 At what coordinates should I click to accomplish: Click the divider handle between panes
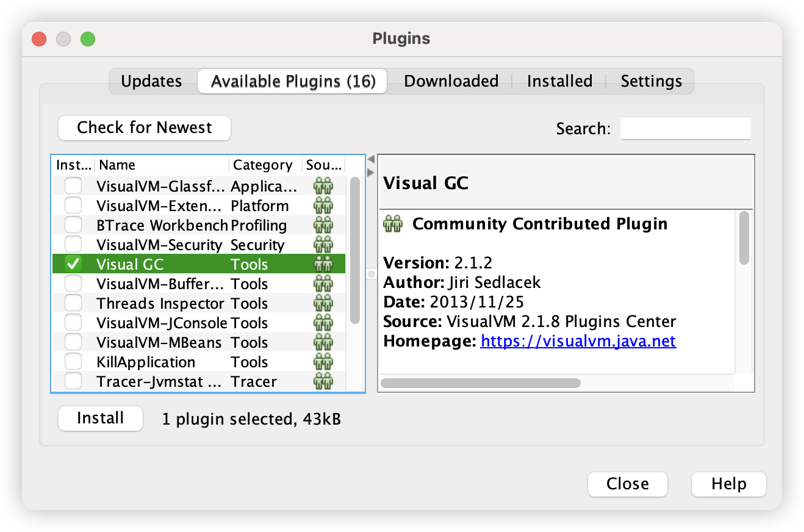click(371, 275)
